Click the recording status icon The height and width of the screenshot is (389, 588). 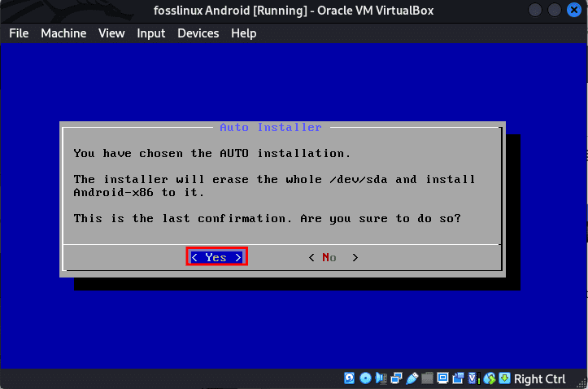pos(458,378)
